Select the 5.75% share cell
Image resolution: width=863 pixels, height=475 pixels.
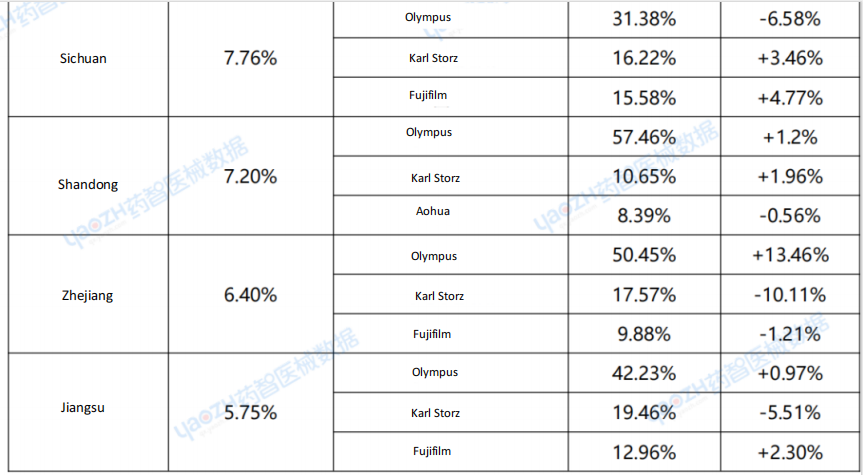click(x=250, y=412)
